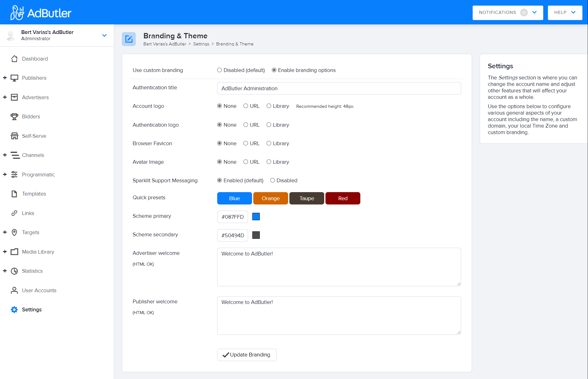Image resolution: width=588 pixels, height=379 pixels.
Task: Apply the Red quick preset
Action: 342,198
